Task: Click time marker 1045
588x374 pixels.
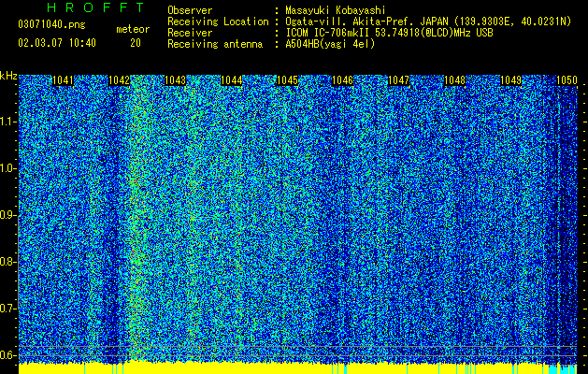Action: (x=287, y=80)
